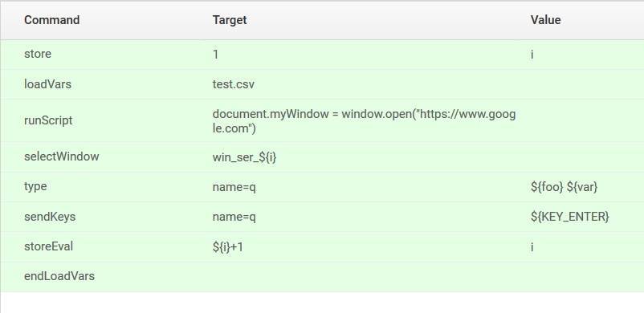Click the win_ser_${i} target cell
Screen dimensions: 644x313
click(244, 157)
